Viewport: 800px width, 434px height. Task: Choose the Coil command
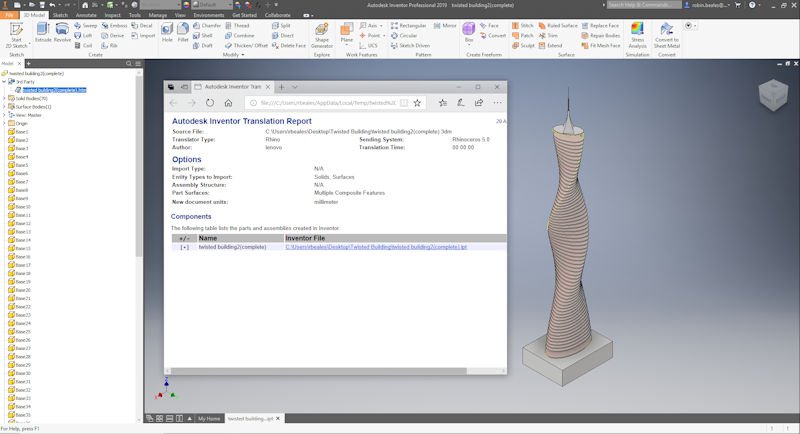83,45
